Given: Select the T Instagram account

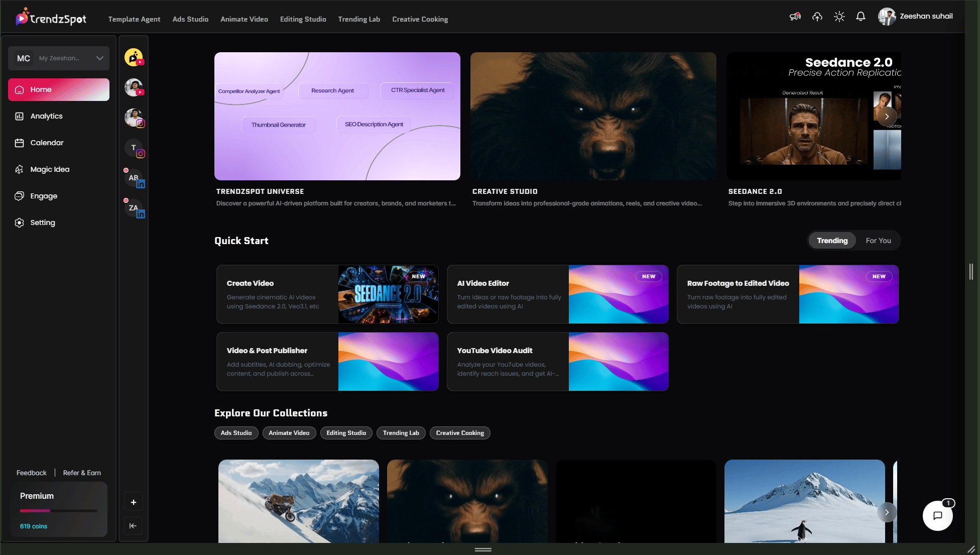Looking at the screenshot, I should pyautogui.click(x=134, y=148).
